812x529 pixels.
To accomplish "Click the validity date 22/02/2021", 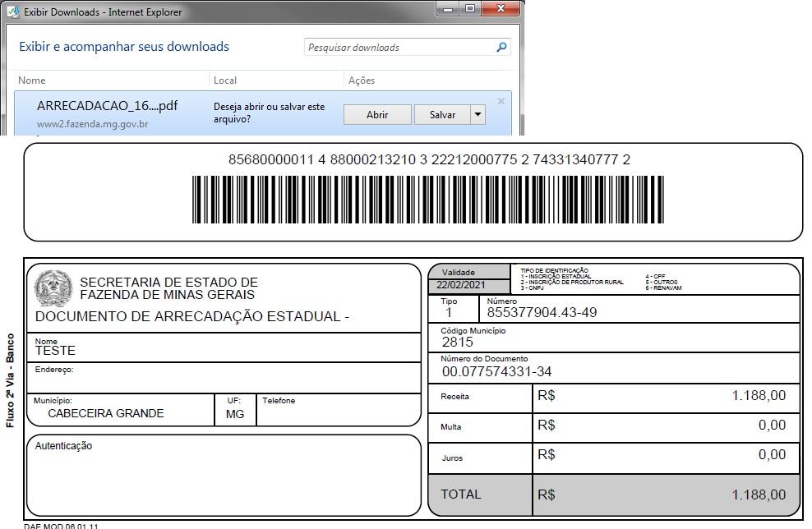I will tap(460, 285).
